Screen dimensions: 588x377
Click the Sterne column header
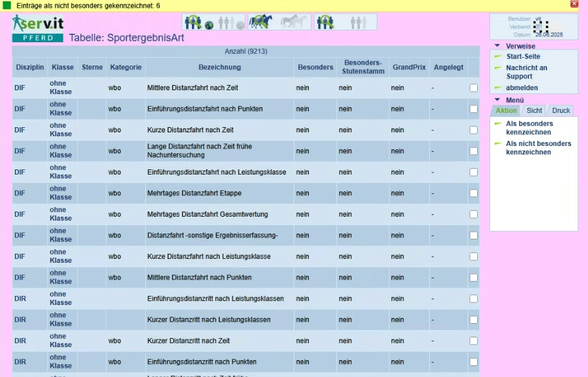(x=92, y=67)
